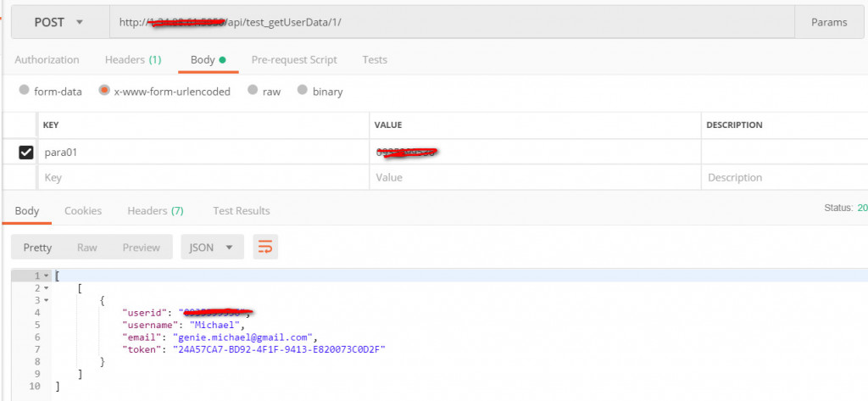The image size is (868, 401).
Task: Select the Pretty view button
Action: 37,248
